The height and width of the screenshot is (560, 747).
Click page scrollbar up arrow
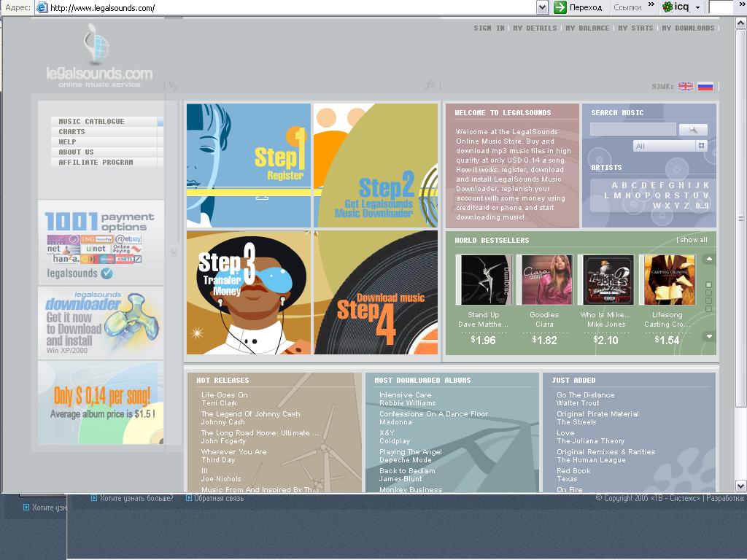tap(741, 23)
